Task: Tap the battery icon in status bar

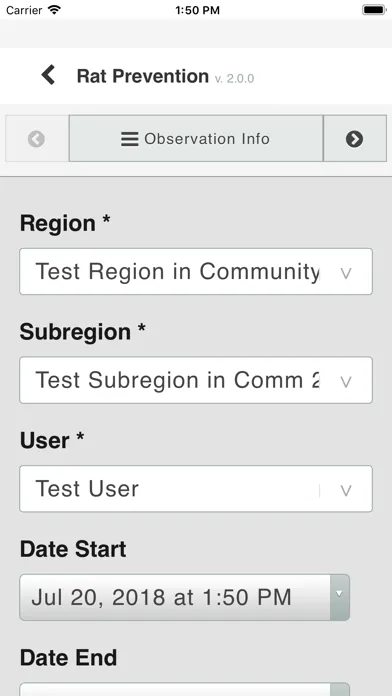Action: tap(374, 10)
